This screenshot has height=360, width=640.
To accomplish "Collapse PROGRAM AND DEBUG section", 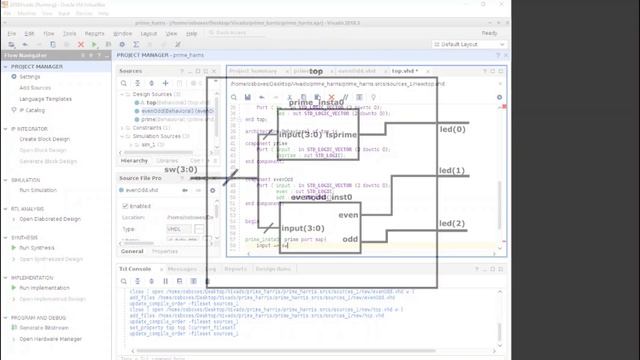I will 6,318.
